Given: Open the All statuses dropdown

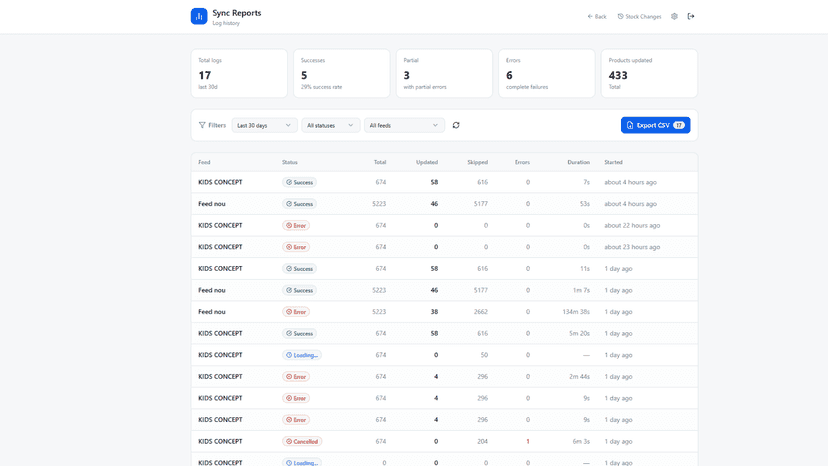Looking at the screenshot, I should 331,125.
